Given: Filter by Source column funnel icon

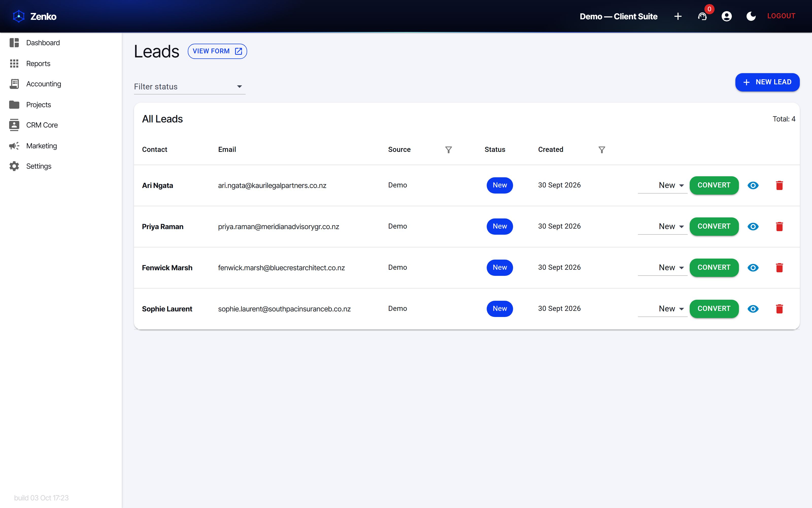Looking at the screenshot, I should pyautogui.click(x=449, y=150).
